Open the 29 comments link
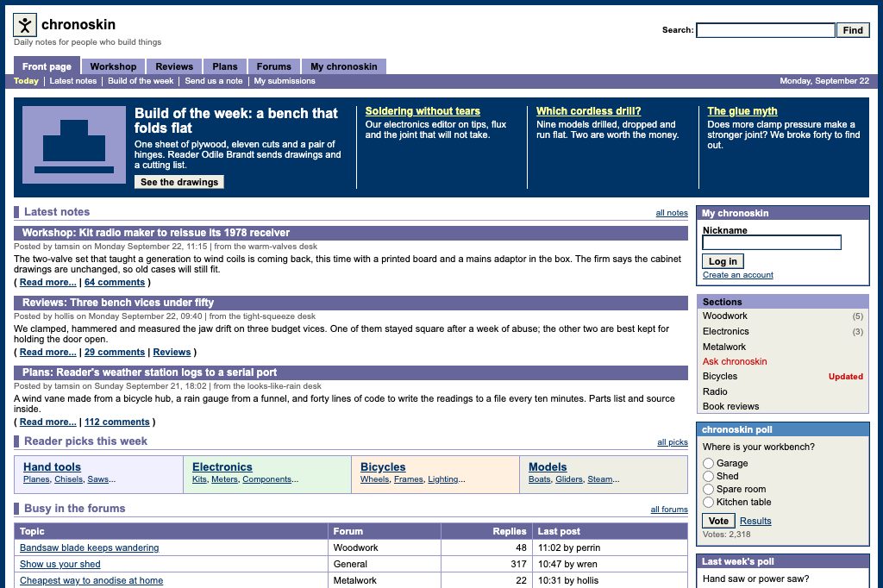The image size is (883, 588). click(x=115, y=352)
